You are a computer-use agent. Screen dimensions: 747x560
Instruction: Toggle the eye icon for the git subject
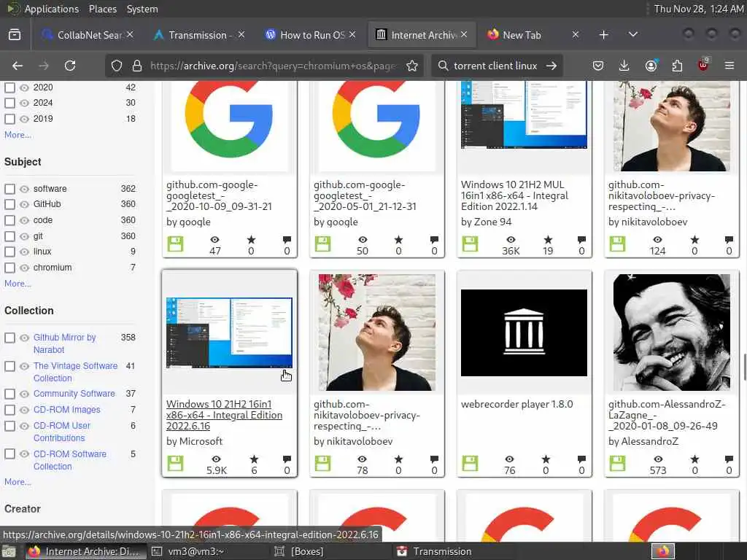pyautogui.click(x=24, y=236)
